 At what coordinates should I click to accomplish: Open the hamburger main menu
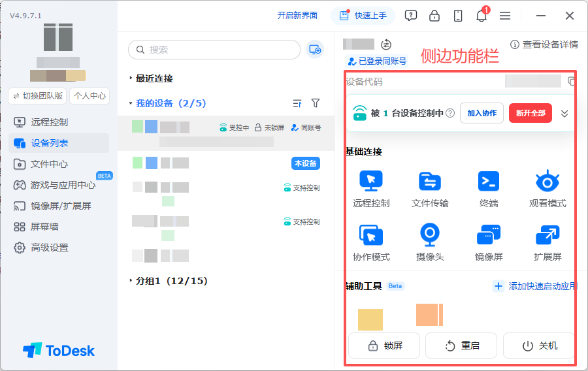pyautogui.click(x=505, y=16)
